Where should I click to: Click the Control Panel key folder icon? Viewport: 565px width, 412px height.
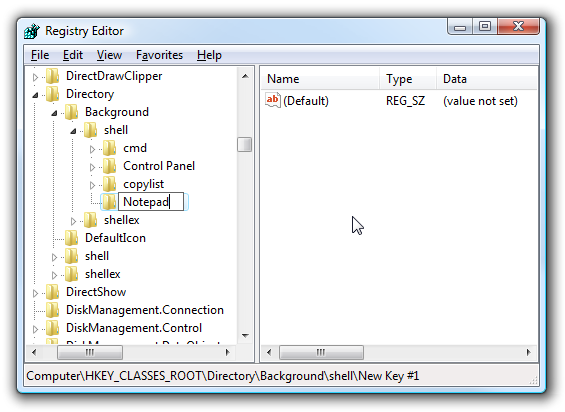(109, 166)
